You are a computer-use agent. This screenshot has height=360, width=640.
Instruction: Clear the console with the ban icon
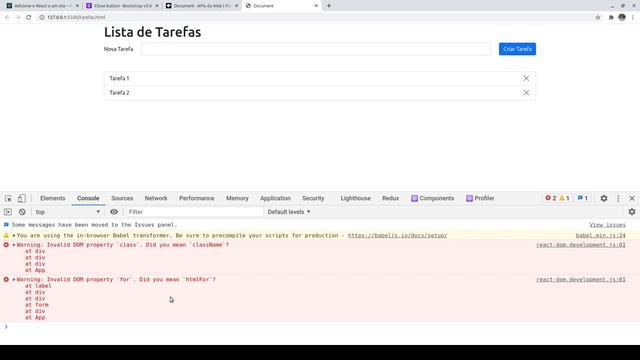pos(22,212)
